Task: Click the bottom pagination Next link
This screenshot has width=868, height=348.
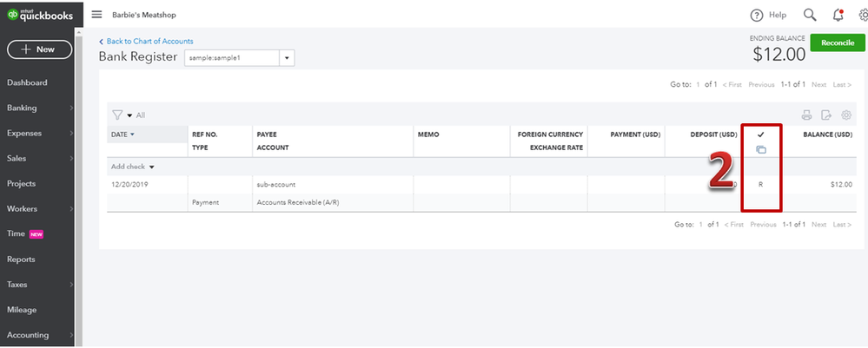Action: pos(818,225)
